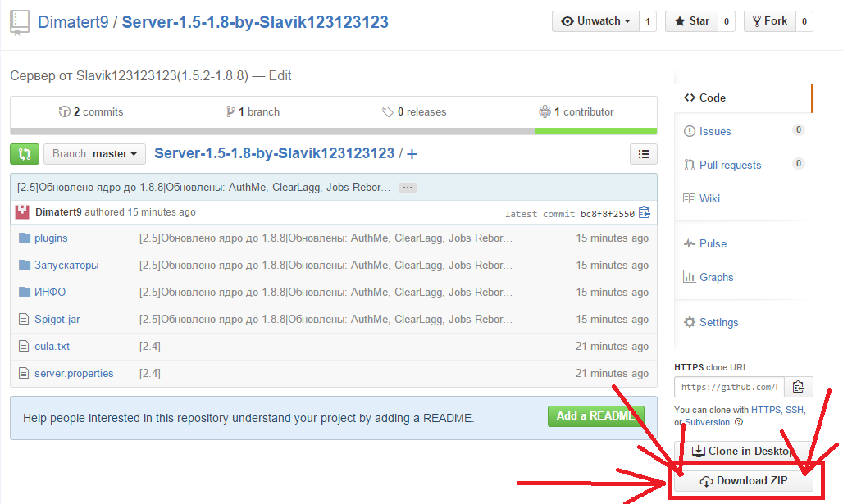This screenshot has height=504, width=843.
Task: View the 1 branch list
Action: click(253, 111)
